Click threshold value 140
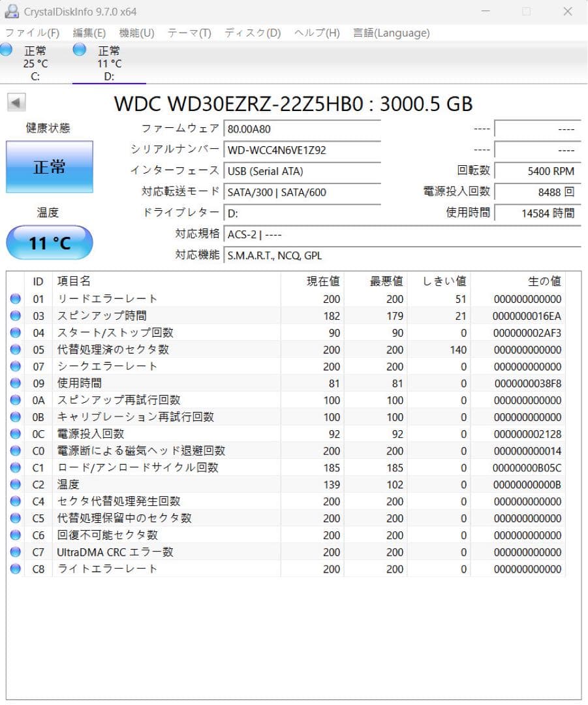Viewport: 588px width, 705px height. pyautogui.click(x=458, y=350)
